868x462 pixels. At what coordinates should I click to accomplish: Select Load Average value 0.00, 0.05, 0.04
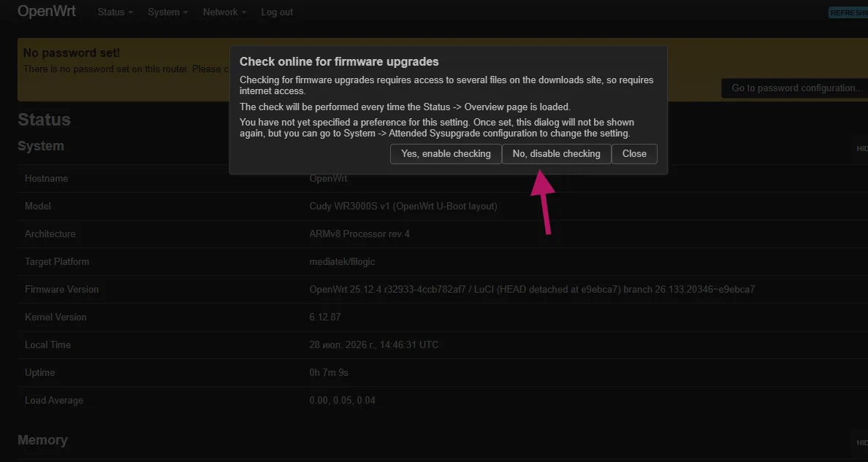(342, 400)
